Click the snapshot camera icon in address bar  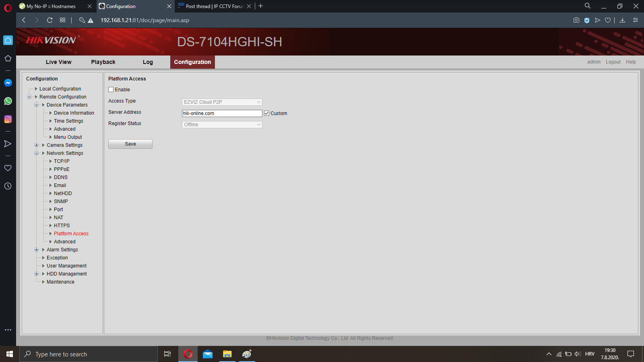point(576,20)
